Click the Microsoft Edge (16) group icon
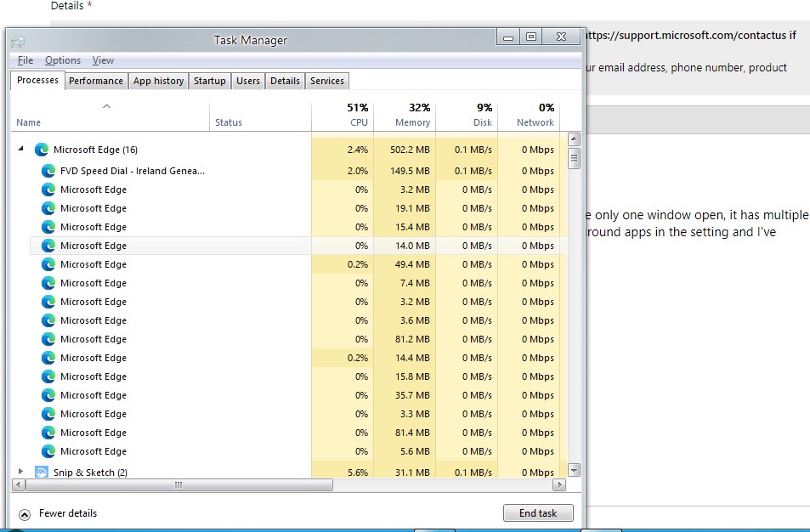 42,150
